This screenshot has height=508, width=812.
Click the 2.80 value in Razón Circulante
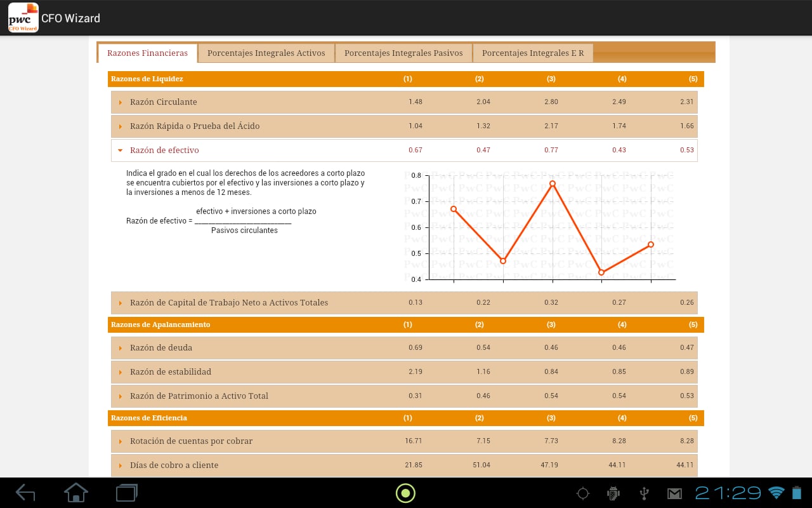[x=551, y=102]
